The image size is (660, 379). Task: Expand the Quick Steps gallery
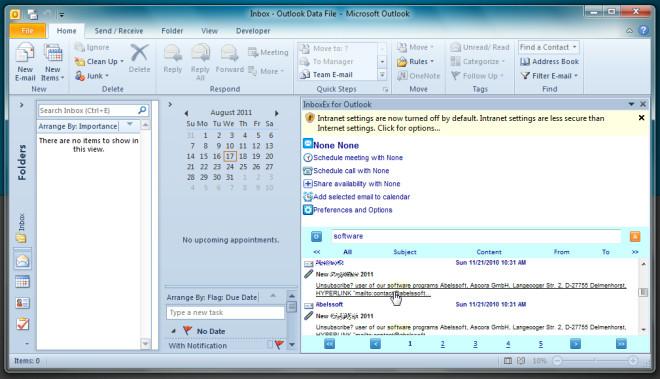pyautogui.click(x=382, y=75)
